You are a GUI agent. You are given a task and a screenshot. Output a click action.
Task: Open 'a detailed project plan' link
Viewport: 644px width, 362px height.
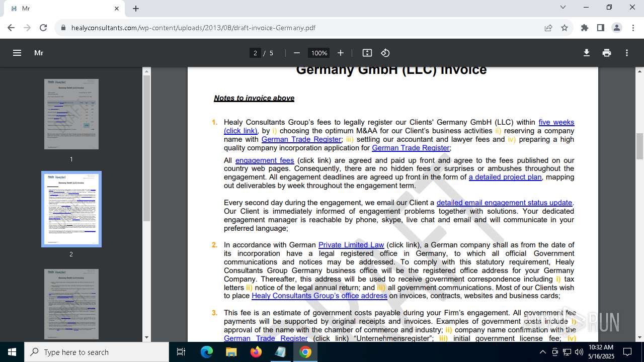pos(505,177)
